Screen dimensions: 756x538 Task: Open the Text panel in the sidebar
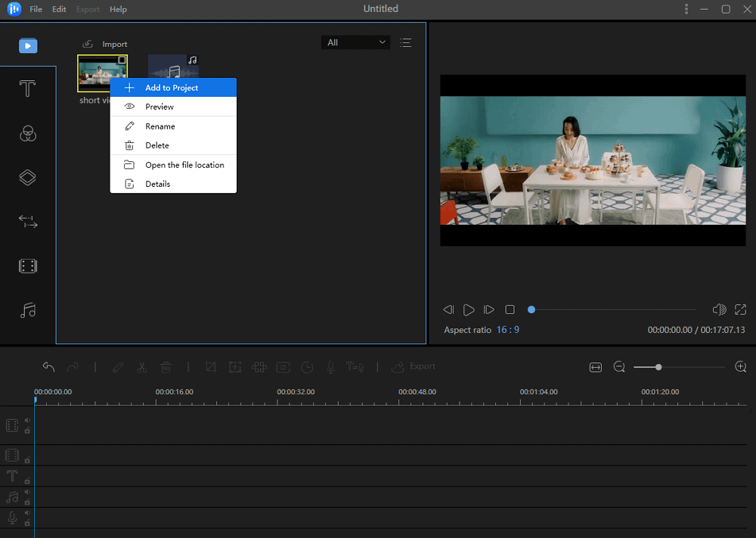pos(28,89)
